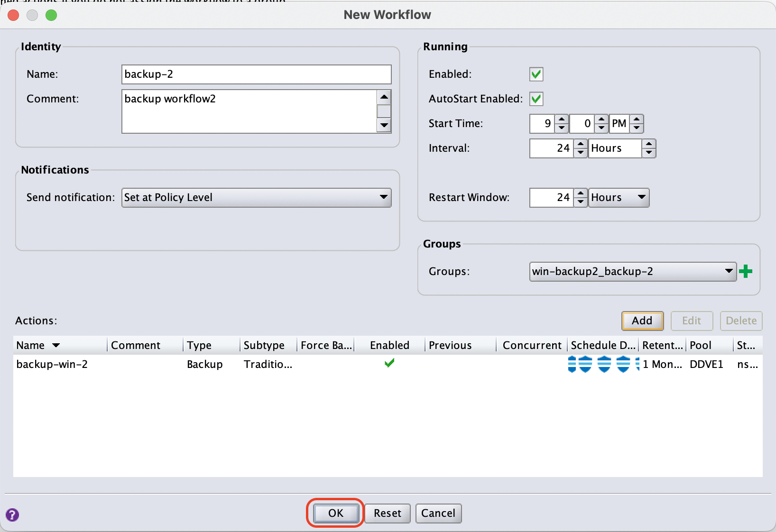Open the Restart Window Hours dropdown
Image resolution: width=776 pixels, height=532 pixels.
pyautogui.click(x=619, y=198)
